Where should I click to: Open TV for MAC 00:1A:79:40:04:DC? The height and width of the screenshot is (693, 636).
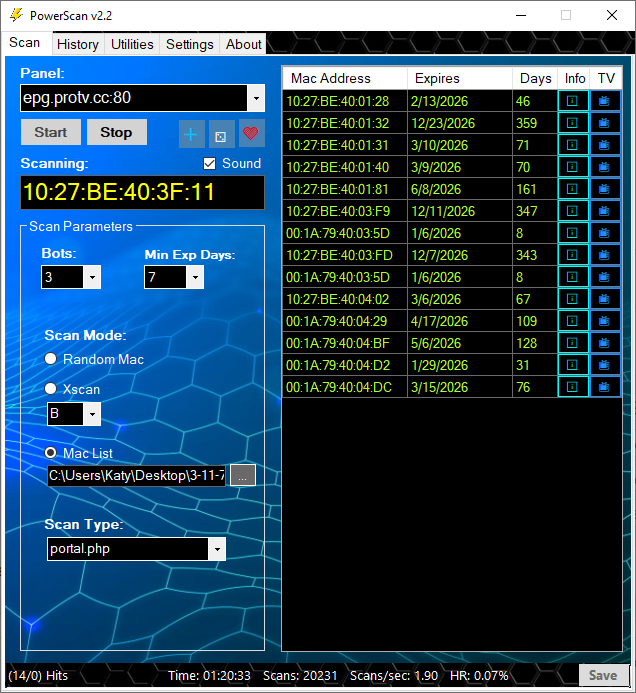[x=605, y=387]
